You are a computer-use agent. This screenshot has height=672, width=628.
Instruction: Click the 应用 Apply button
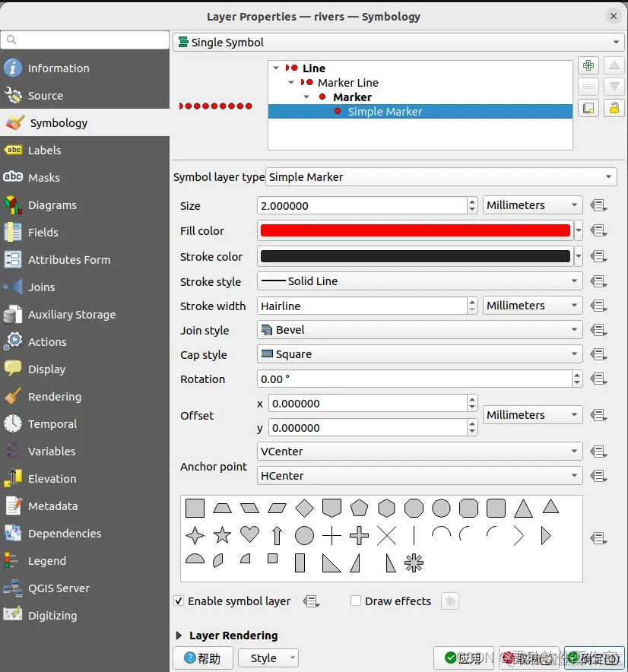click(x=463, y=658)
